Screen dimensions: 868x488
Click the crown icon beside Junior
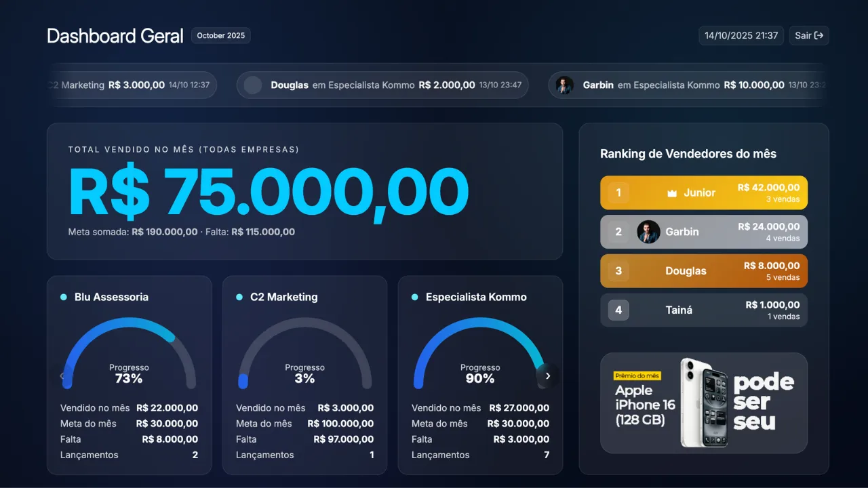[672, 193]
